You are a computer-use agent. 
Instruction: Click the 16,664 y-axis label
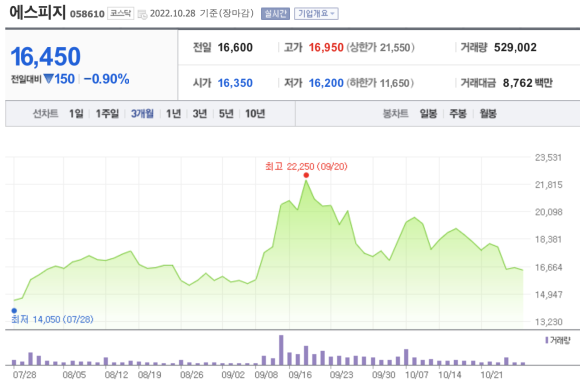tap(549, 267)
